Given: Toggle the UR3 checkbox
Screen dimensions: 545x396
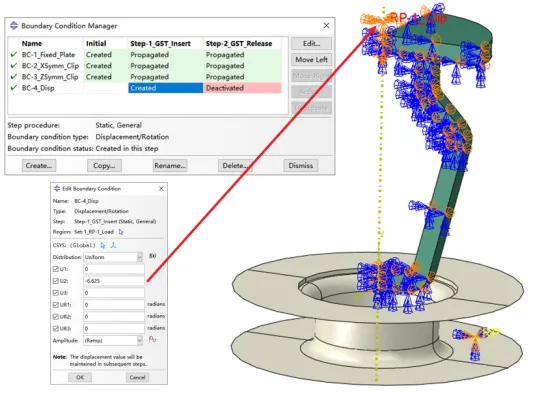Looking at the screenshot, I should (56, 329).
